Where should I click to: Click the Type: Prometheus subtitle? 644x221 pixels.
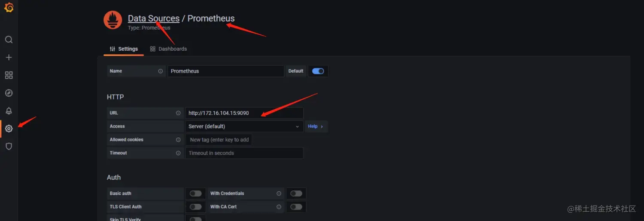coord(149,28)
